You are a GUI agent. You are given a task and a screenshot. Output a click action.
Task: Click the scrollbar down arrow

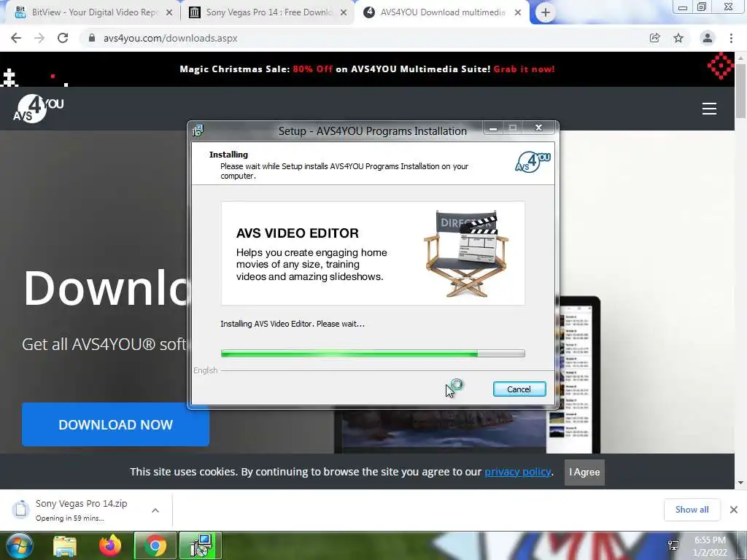741,483
